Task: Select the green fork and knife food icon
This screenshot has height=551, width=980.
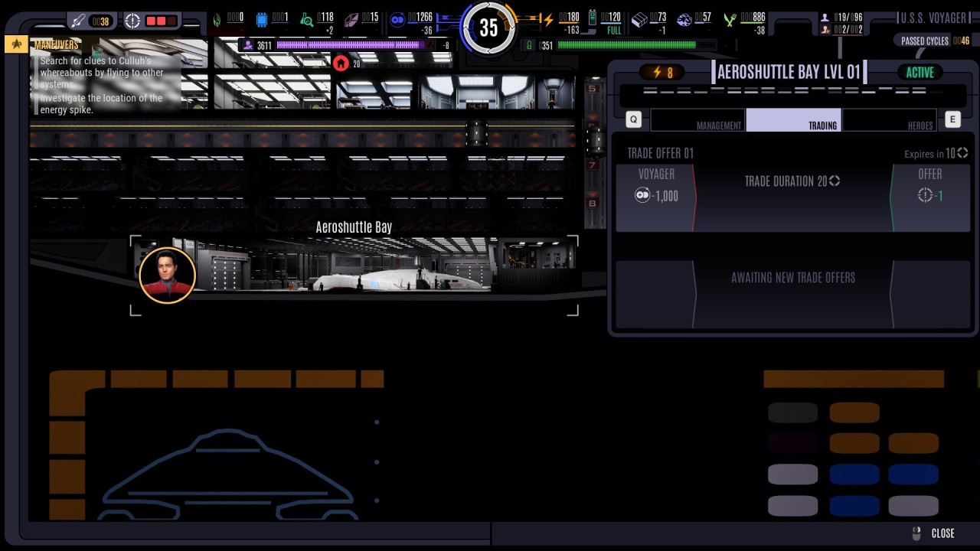Action: (730, 21)
